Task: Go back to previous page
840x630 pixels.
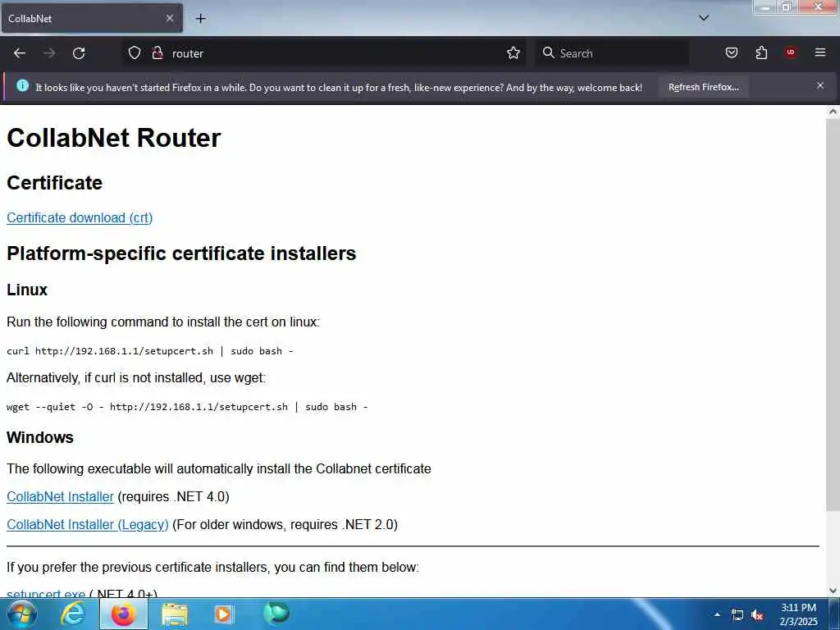Action: 20,53
